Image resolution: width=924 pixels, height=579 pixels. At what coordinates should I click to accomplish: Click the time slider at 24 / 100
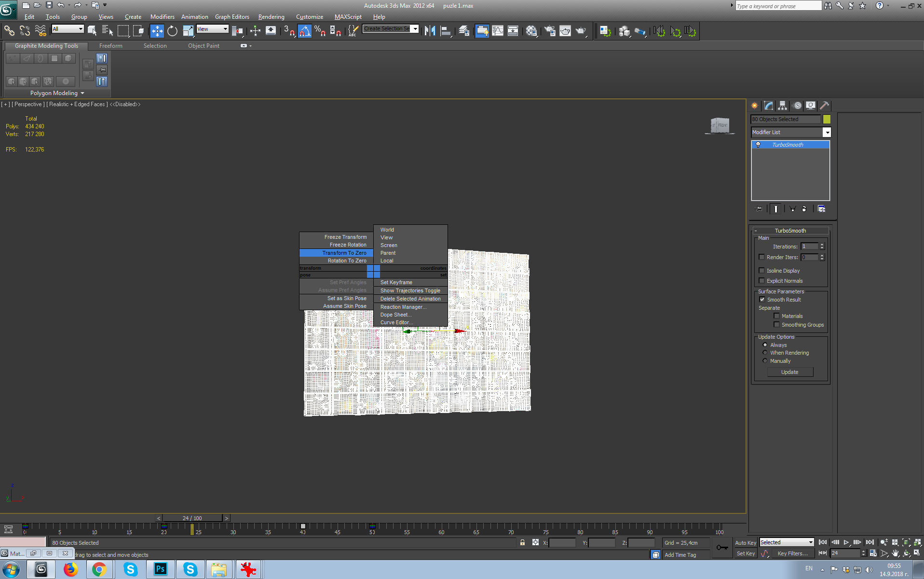(x=192, y=518)
